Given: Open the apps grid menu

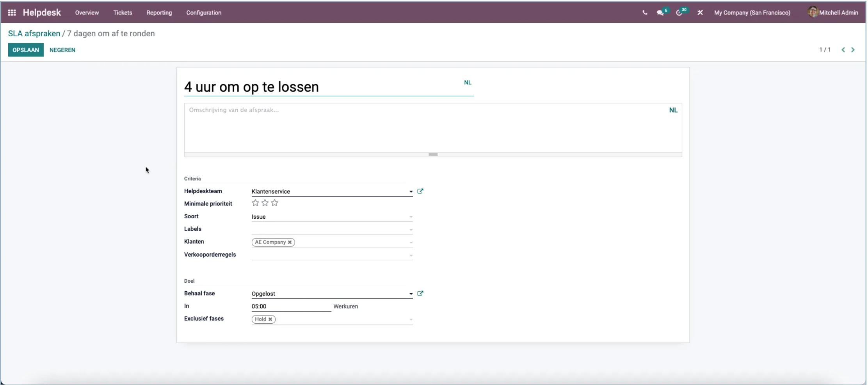Looking at the screenshot, I should click(12, 12).
